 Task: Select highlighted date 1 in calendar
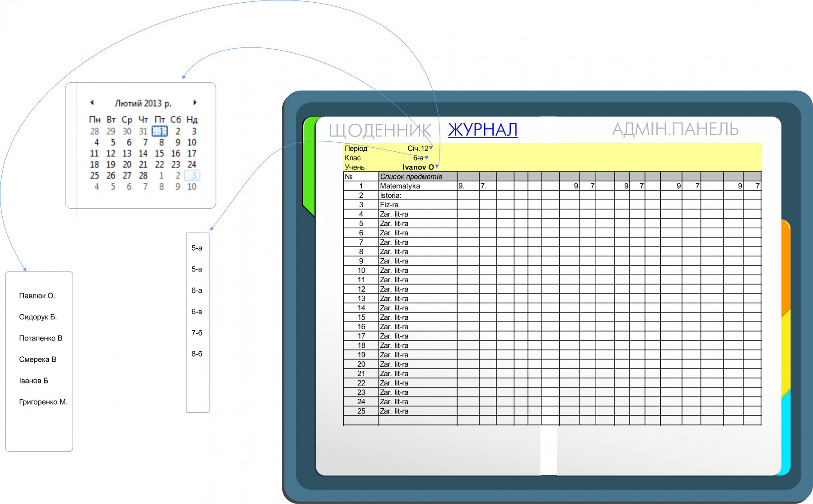[160, 131]
